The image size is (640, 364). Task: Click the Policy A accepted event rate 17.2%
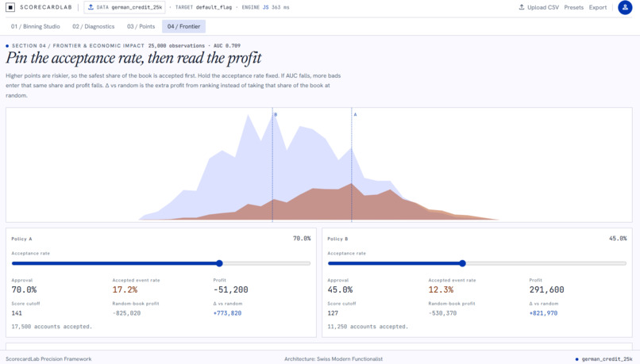125,289
